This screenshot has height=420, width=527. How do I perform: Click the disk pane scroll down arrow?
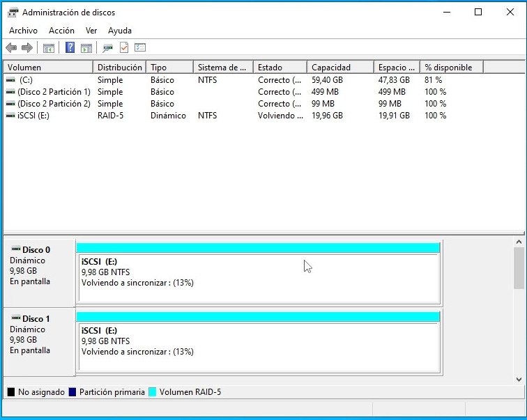click(x=519, y=379)
